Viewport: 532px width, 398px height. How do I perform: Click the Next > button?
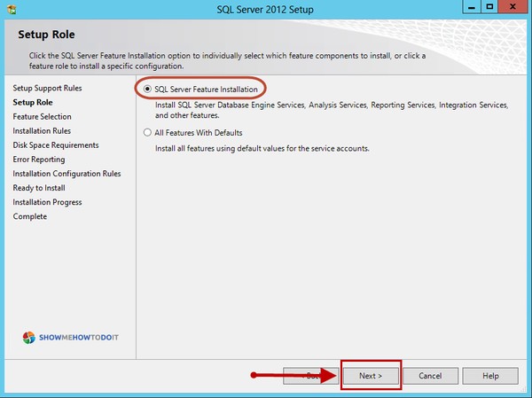coord(371,376)
